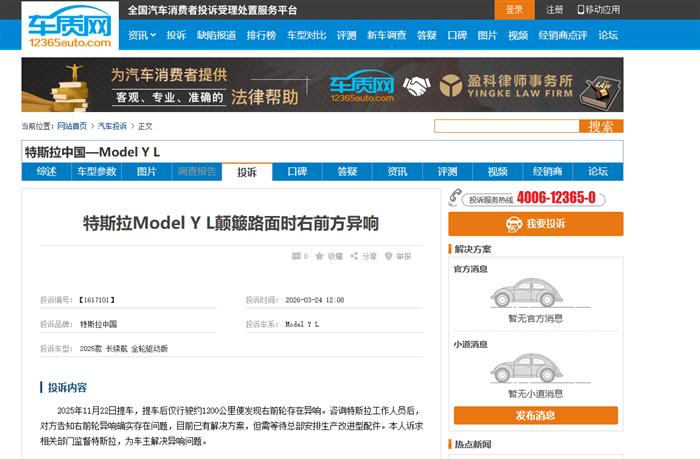Image resolution: width=700 pixels, height=459 pixels.
Task: Click the 分享 share icon
Action: (x=355, y=256)
